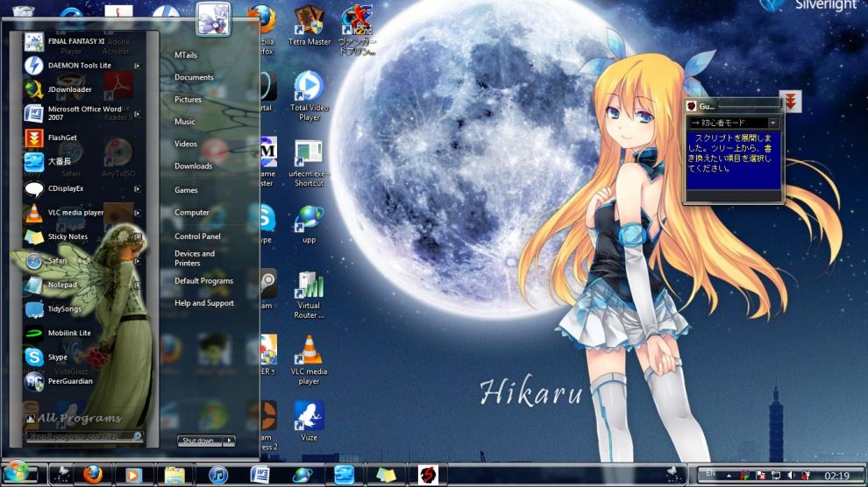This screenshot has width=868, height=487.
Task: Open Computer from Start menu
Action: pyautogui.click(x=191, y=212)
